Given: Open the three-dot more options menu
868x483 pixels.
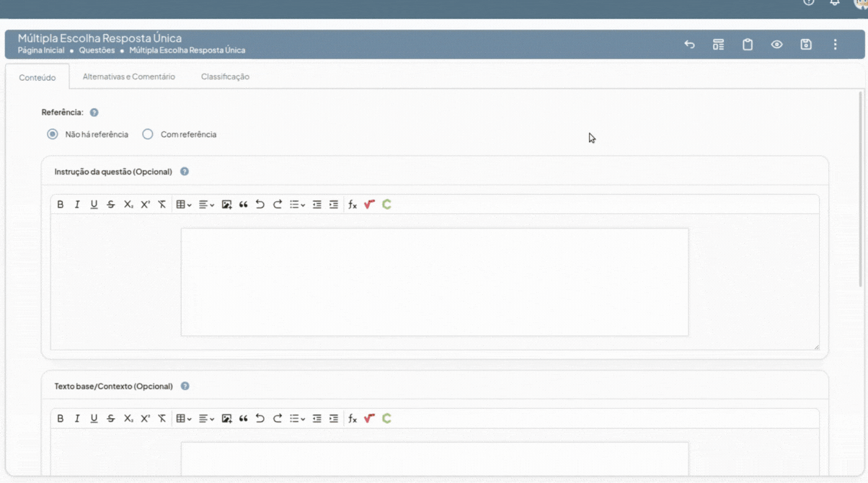Looking at the screenshot, I should (835, 45).
